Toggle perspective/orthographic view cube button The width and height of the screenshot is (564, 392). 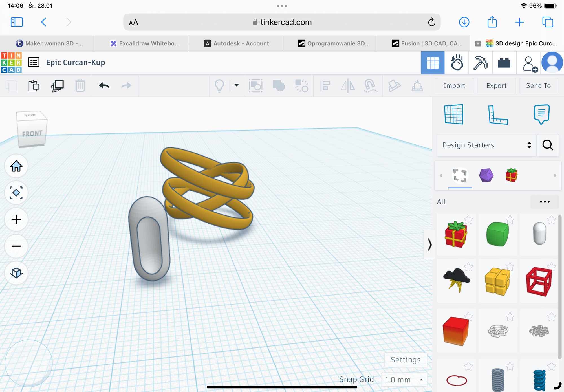pos(16,273)
